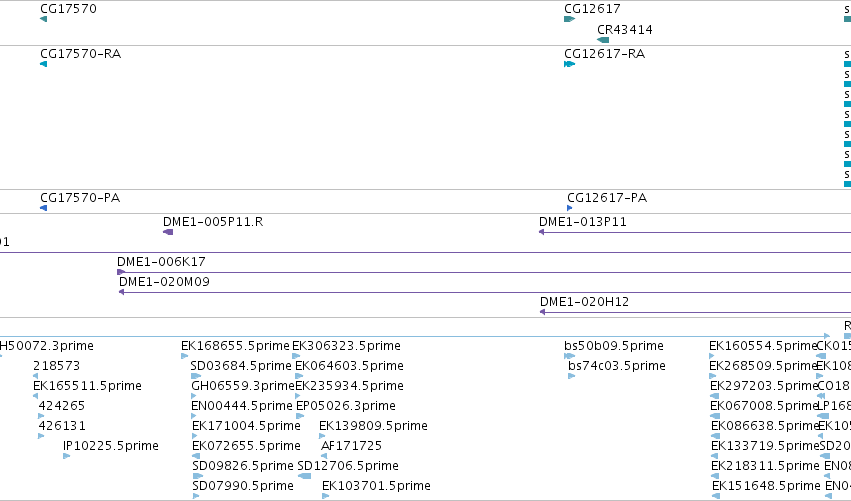Select the IP10225.5prime EST arrow
Viewport: 851px width, 501px height.
click(66, 456)
